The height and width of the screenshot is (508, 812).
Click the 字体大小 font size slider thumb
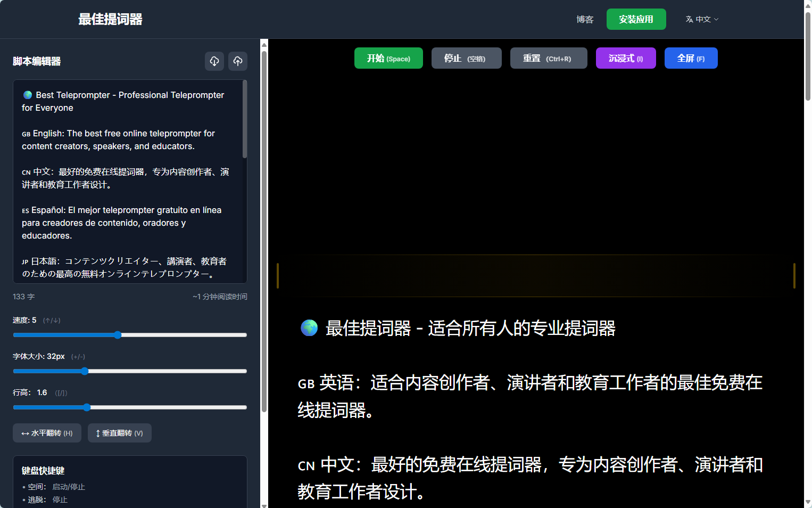(85, 371)
